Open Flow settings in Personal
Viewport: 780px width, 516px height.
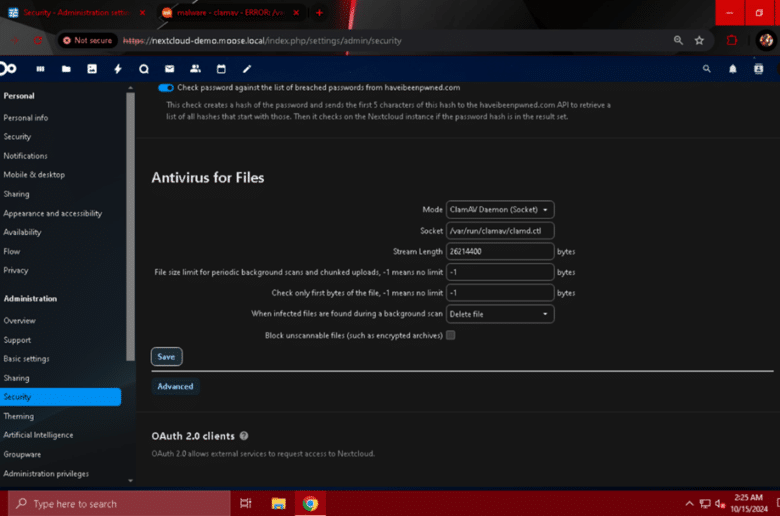(x=12, y=251)
